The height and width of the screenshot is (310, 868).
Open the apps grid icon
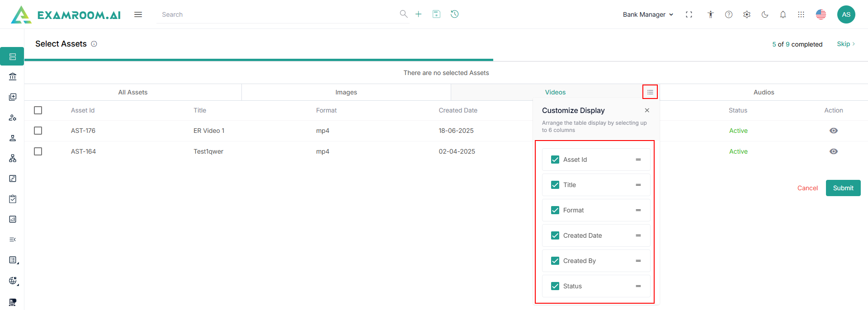tap(801, 14)
